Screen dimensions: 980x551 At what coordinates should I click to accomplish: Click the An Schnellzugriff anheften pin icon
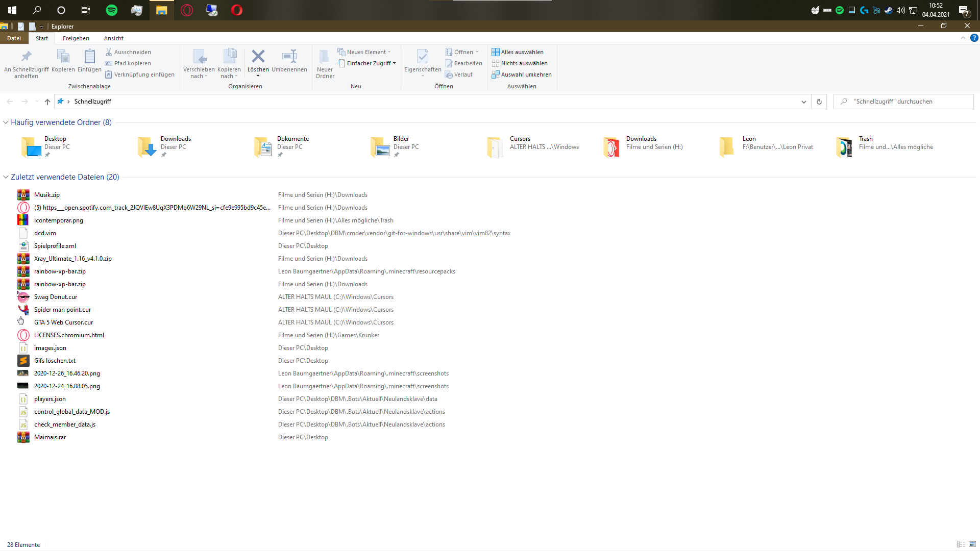[26, 56]
